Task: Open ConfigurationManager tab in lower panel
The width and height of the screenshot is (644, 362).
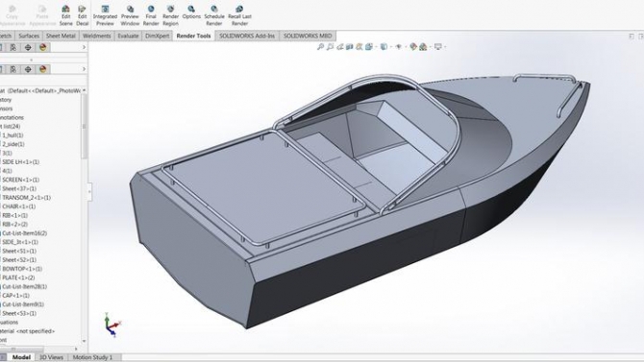Action: pos(13,69)
